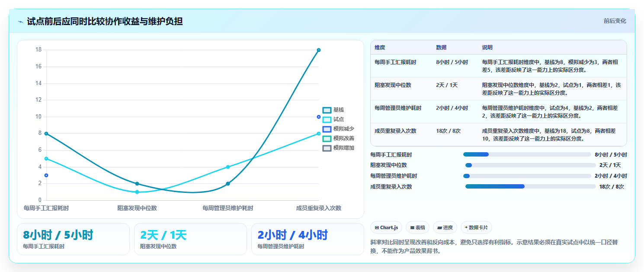
Task: Click x-axis label 阻塞发现中位数
Action: click(x=137, y=208)
